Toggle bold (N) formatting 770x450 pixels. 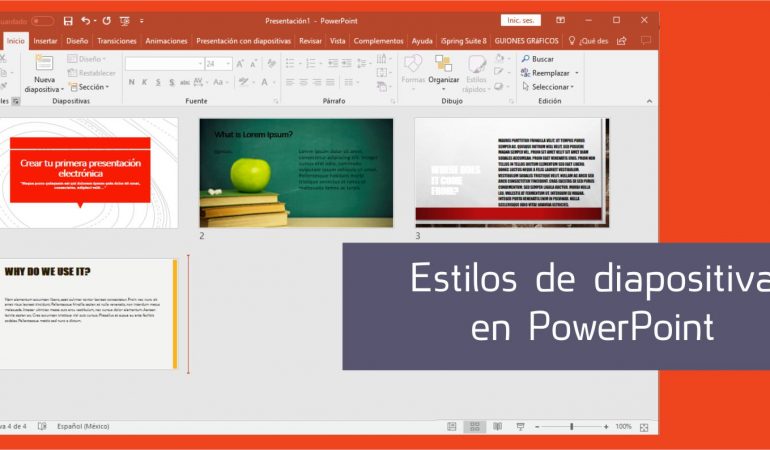(x=131, y=82)
